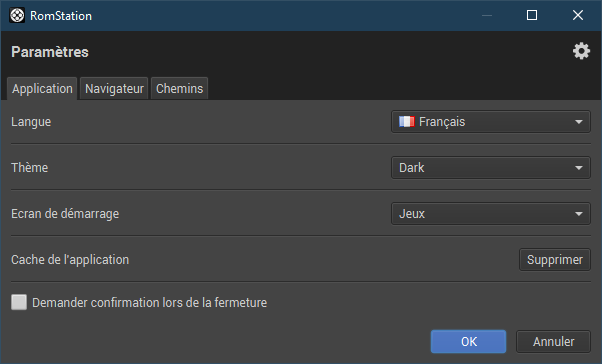Click the checkbox label about fermeture
Image resolution: width=602 pixels, height=364 pixels.
(149, 303)
